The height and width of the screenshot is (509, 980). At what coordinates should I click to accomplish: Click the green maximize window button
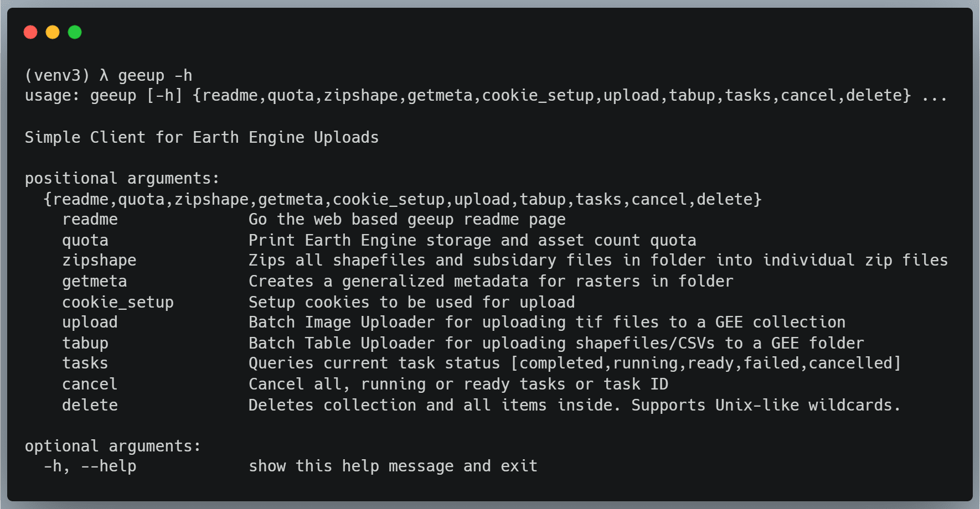[75, 32]
